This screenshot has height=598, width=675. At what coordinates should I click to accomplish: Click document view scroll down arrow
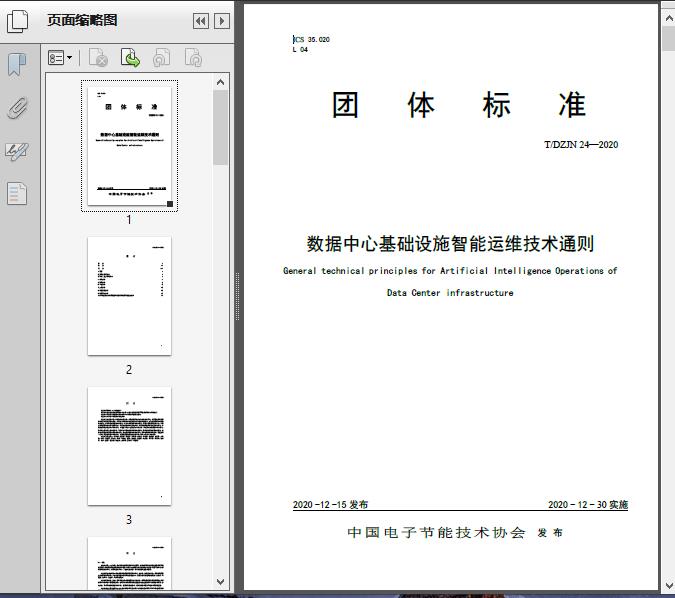(669, 585)
